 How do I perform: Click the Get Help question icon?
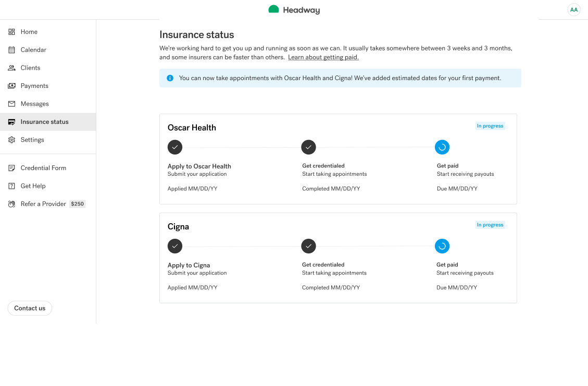click(x=11, y=186)
